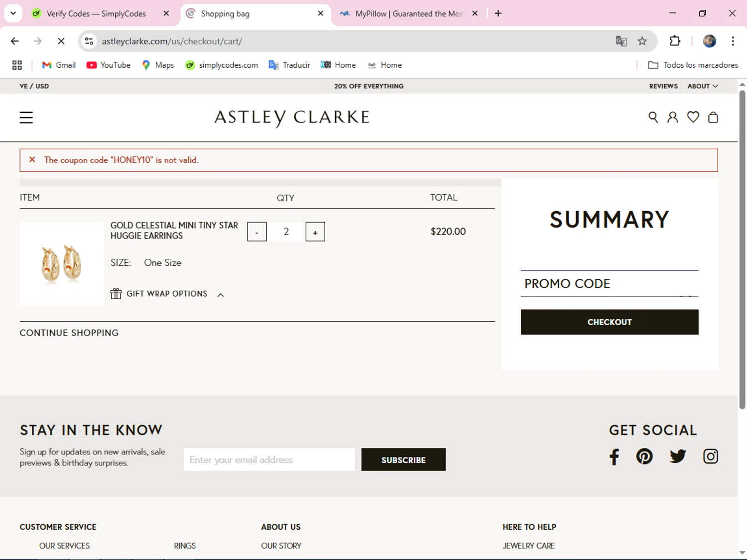The height and width of the screenshot is (560, 747).
Task: Expand the About dropdown menu
Action: point(703,86)
